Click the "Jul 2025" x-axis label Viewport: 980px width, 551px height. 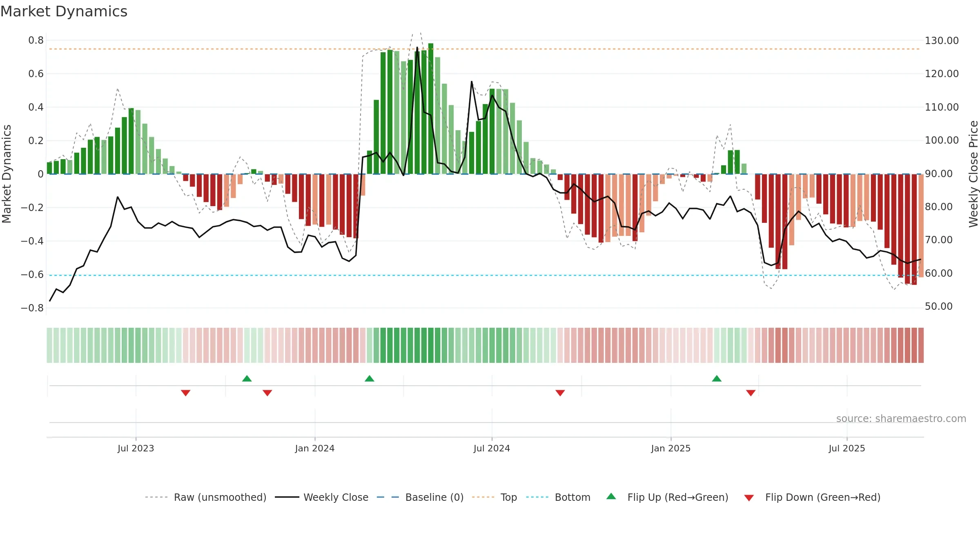pos(847,448)
